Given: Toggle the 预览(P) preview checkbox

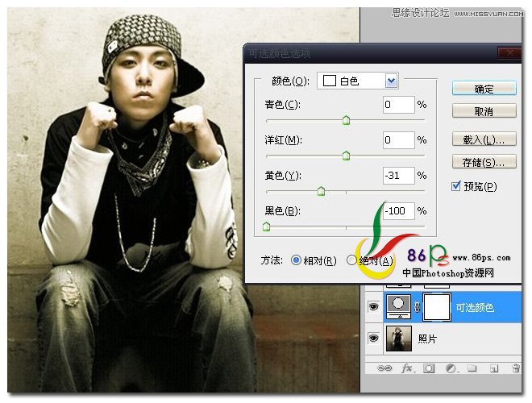Looking at the screenshot, I should (x=456, y=186).
